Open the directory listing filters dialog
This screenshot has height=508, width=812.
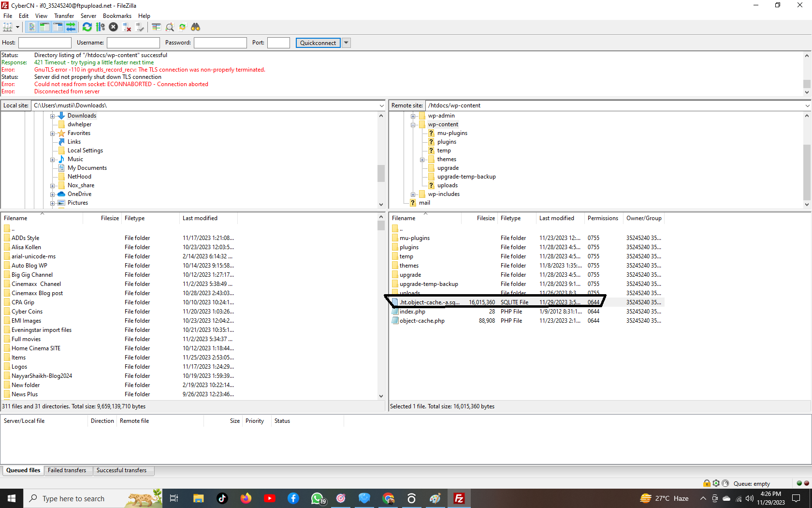point(156,27)
